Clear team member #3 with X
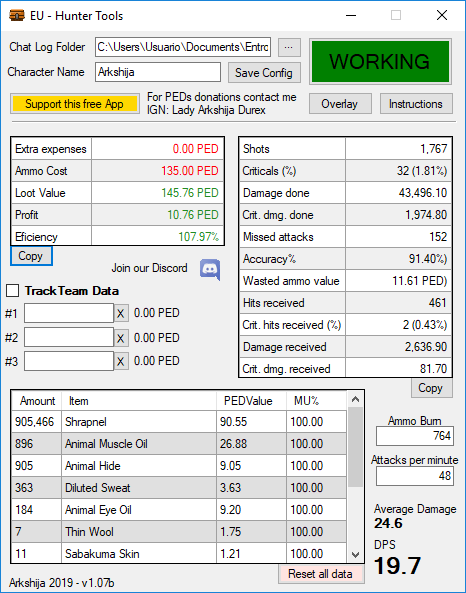 click(121, 362)
